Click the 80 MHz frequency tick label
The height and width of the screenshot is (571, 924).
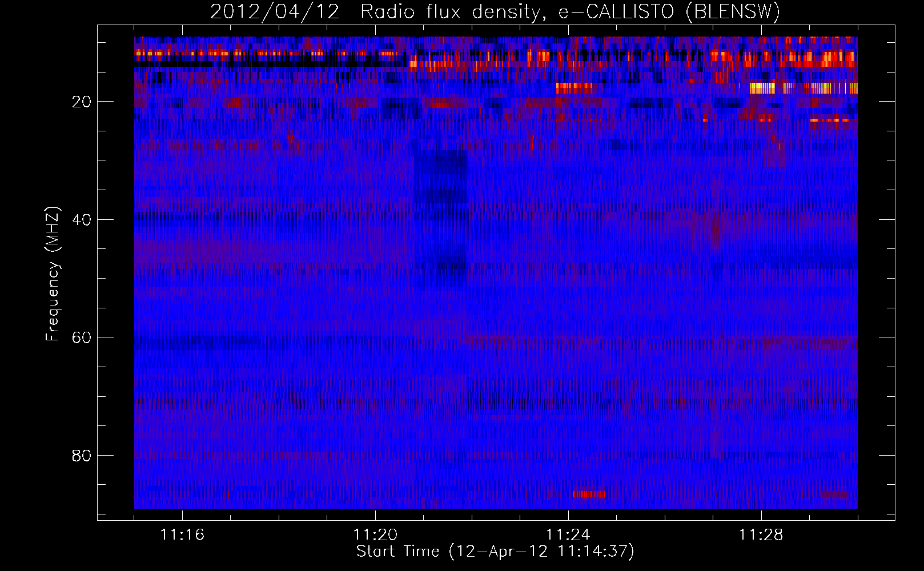[82, 456]
